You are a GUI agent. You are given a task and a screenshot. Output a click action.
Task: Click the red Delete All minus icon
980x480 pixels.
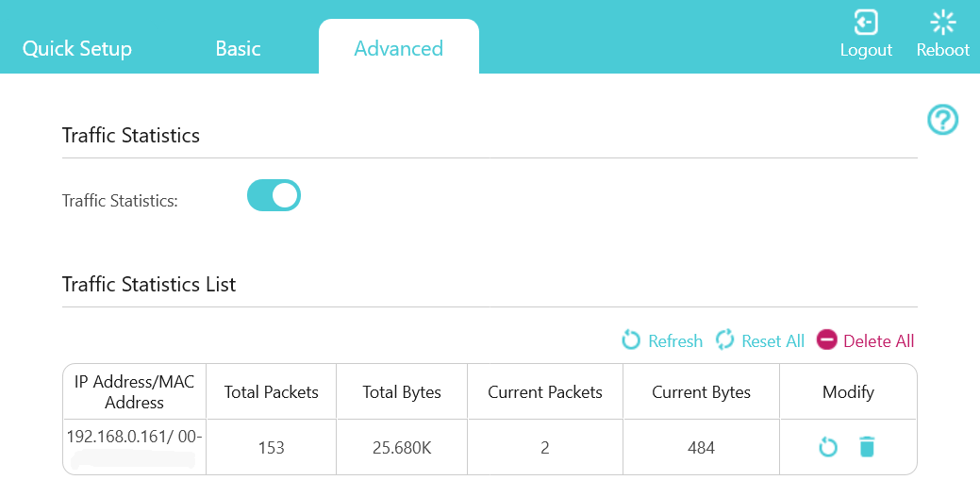827,340
